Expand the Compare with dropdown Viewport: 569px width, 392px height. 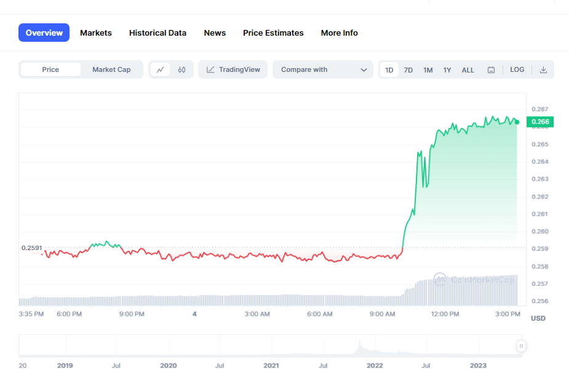coord(323,69)
